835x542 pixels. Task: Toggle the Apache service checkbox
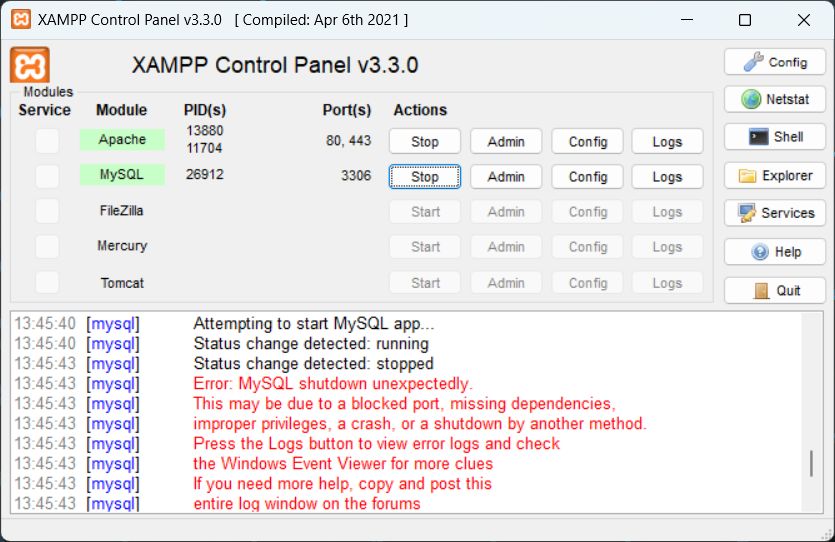[47, 141]
